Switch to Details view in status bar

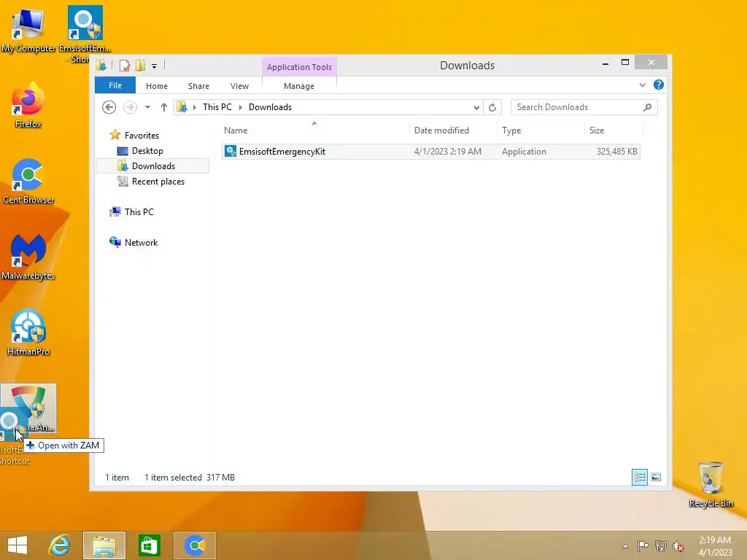(x=639, y=477)
